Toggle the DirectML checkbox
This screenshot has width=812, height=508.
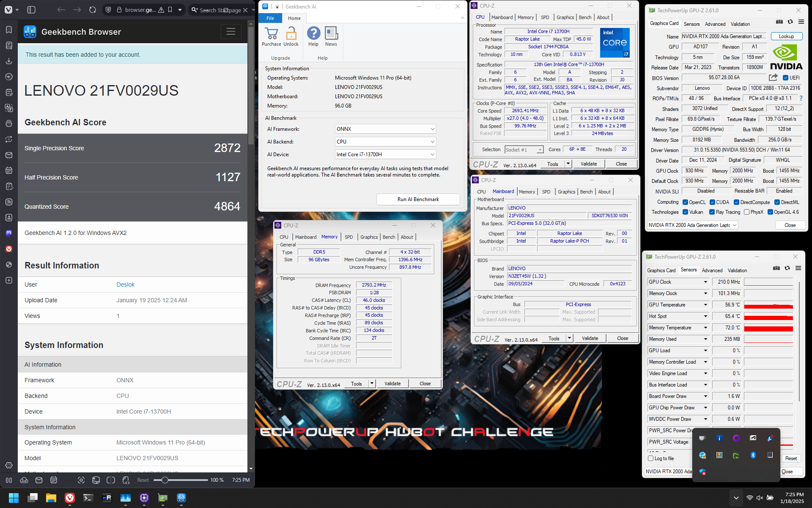click(777, 202)
